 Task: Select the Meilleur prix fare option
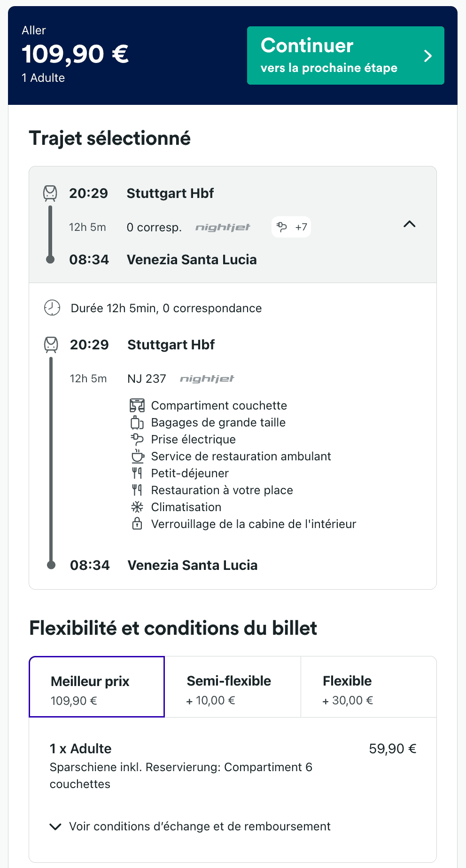(x=96, y=687)
